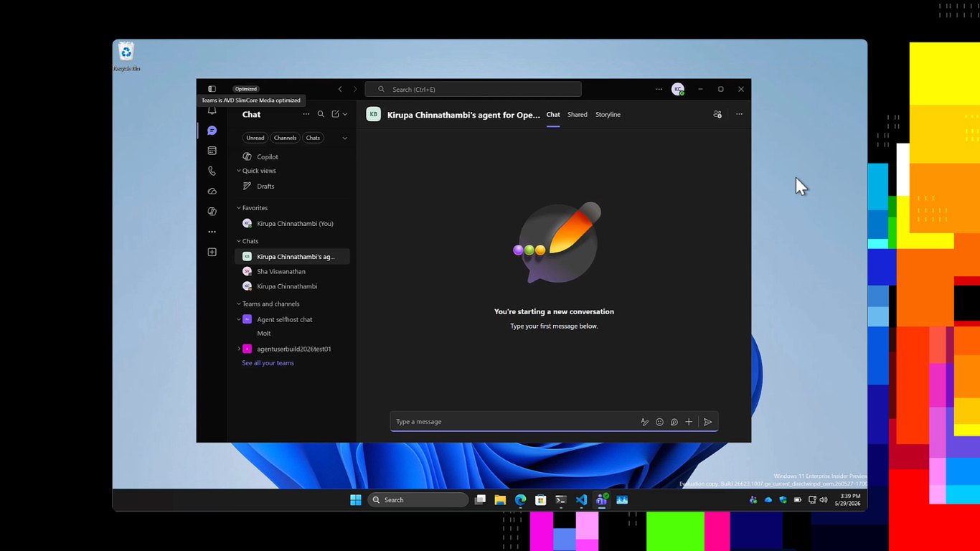This screenshot has height=551, width=980.
Task: Toggle the Channels filter chip
Action: point(285,138)
